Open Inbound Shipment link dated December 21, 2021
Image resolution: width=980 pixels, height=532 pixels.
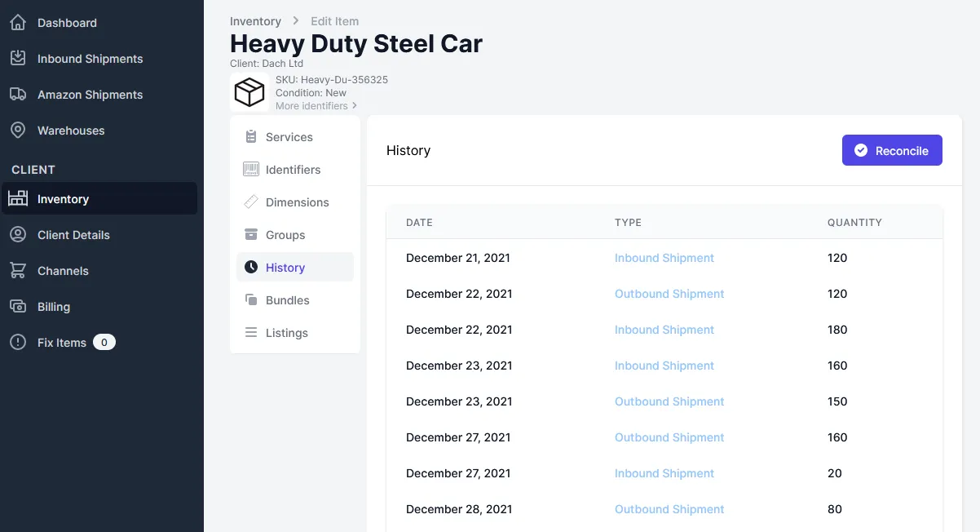(x=664, y=258)
